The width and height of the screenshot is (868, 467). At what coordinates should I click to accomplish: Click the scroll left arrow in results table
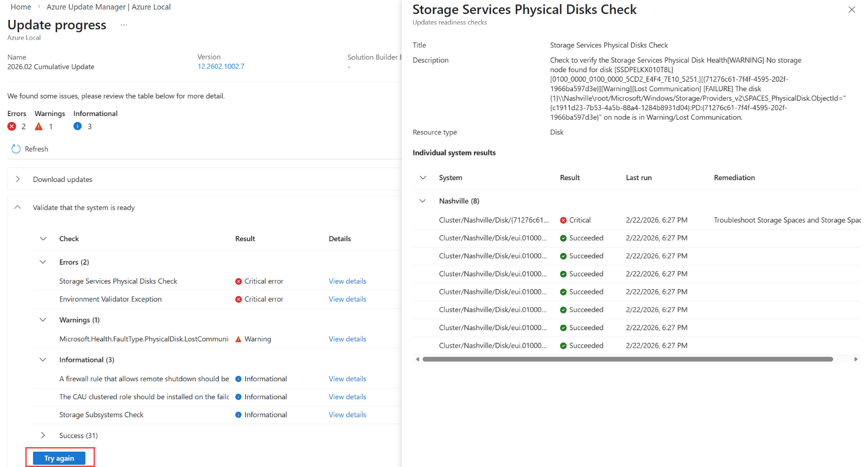(418, 360)
